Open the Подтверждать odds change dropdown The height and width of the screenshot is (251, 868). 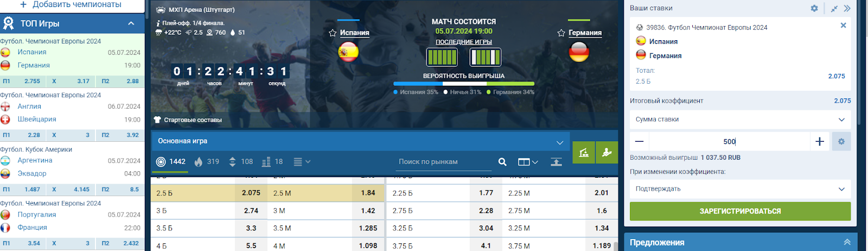(740, 189)
